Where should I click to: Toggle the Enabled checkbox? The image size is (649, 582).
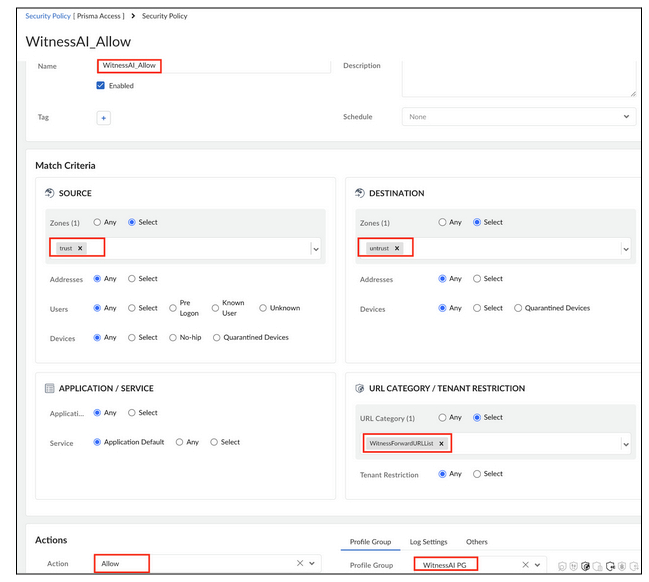click(x=101, y=85)
